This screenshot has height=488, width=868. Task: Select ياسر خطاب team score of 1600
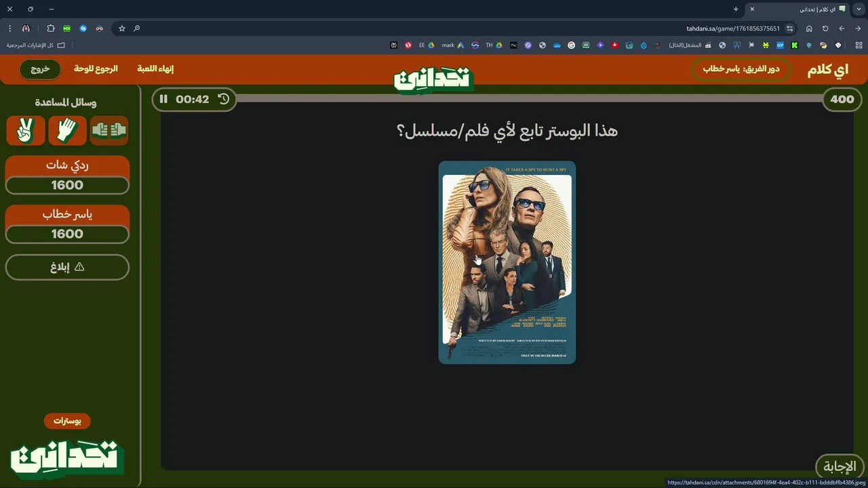(x=67, y=234)
